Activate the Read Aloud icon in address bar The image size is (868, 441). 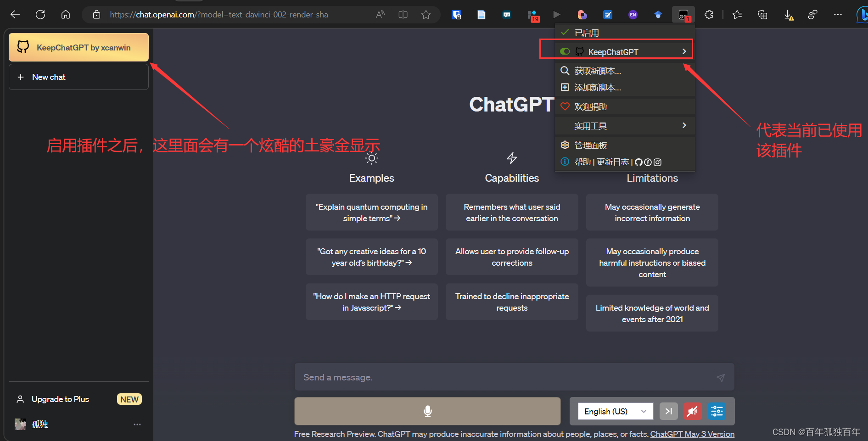[380, 15]
